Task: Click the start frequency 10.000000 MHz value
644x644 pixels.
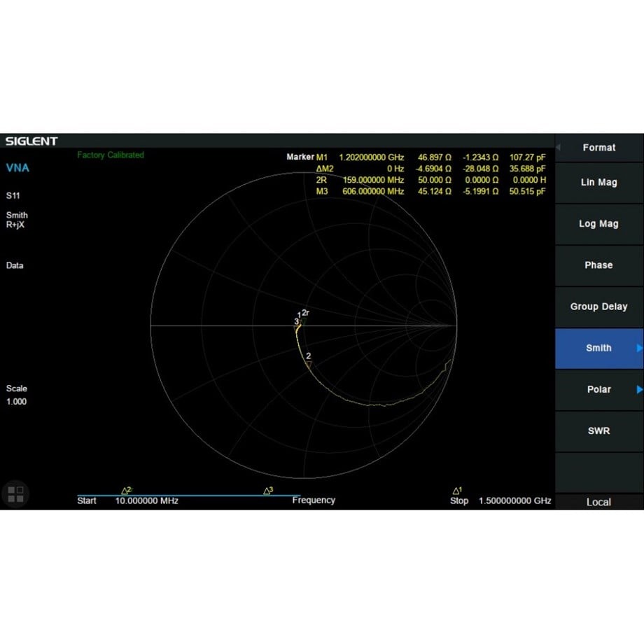Action: tap(146, 501)
